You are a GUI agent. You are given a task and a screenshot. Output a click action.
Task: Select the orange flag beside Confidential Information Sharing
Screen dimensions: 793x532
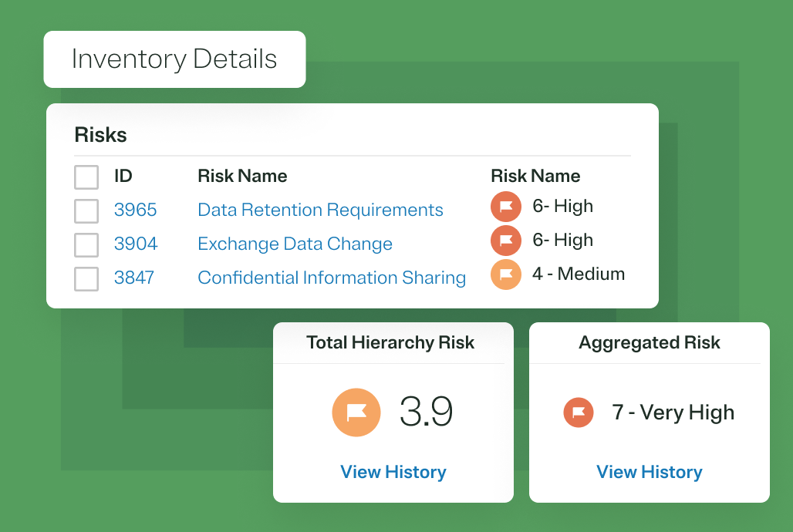point(507,274)
